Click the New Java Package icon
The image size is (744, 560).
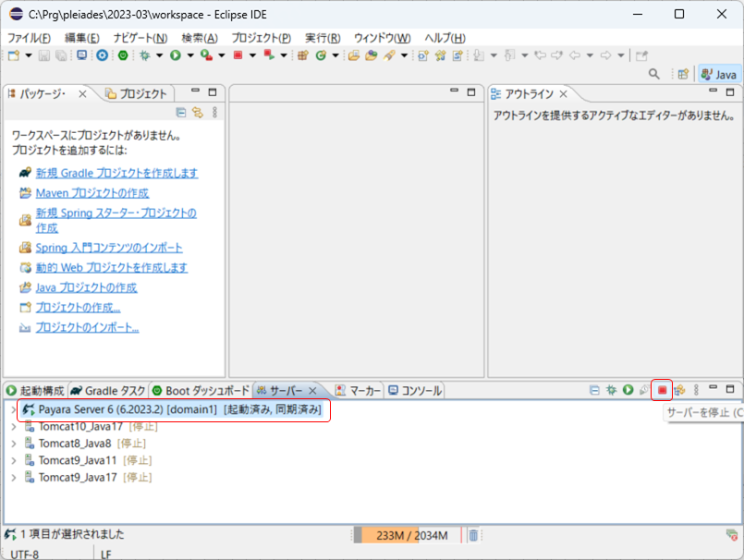(x=303, y=55)
